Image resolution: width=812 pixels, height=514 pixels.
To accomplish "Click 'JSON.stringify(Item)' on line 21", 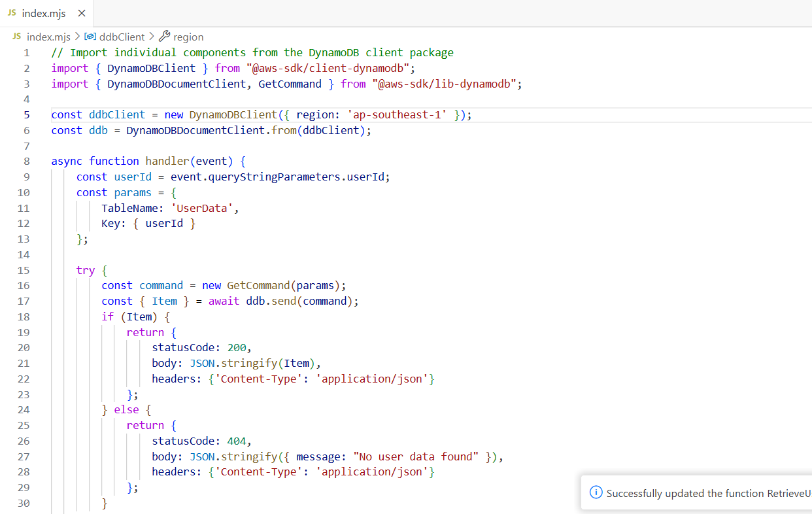I will click(x=252, y=363).
